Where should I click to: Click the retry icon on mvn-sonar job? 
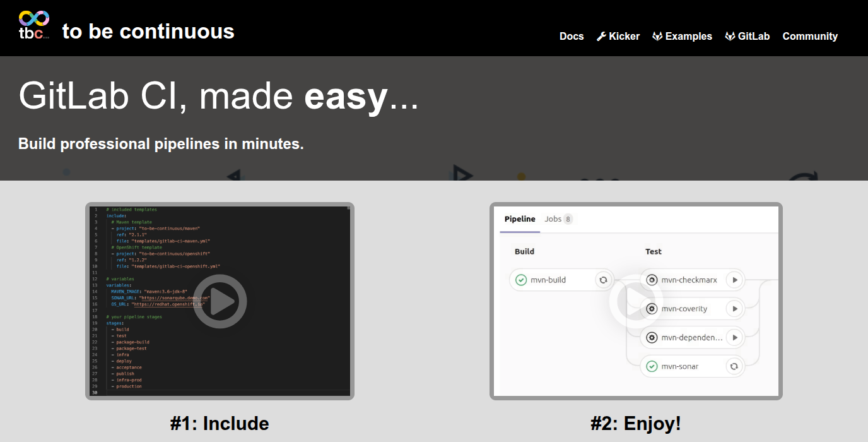[734, 366]
